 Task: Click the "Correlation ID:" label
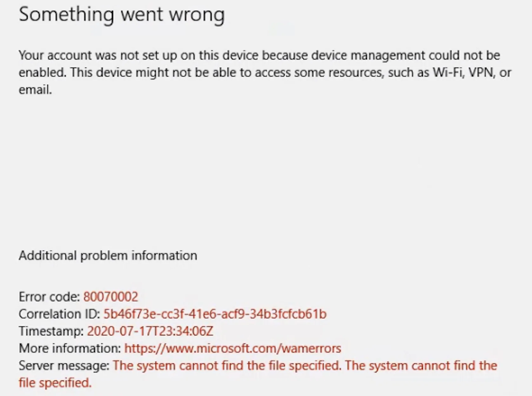[x=59, y=314]
